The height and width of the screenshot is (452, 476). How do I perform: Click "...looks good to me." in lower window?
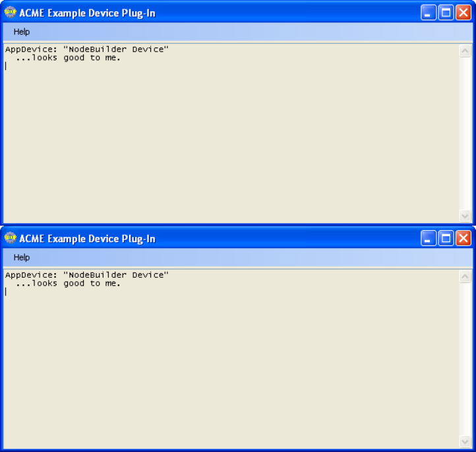[x=69, y=284]
